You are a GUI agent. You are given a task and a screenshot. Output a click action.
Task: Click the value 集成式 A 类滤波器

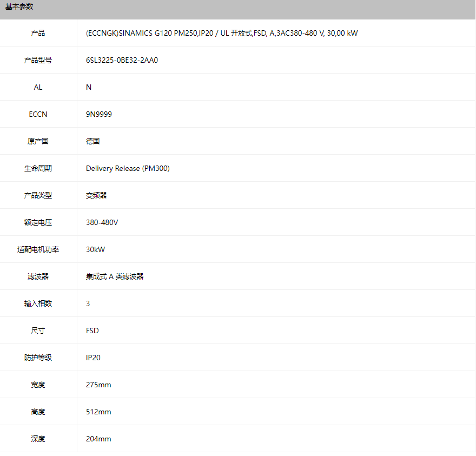pyautogui.click(x=115, y=276)
